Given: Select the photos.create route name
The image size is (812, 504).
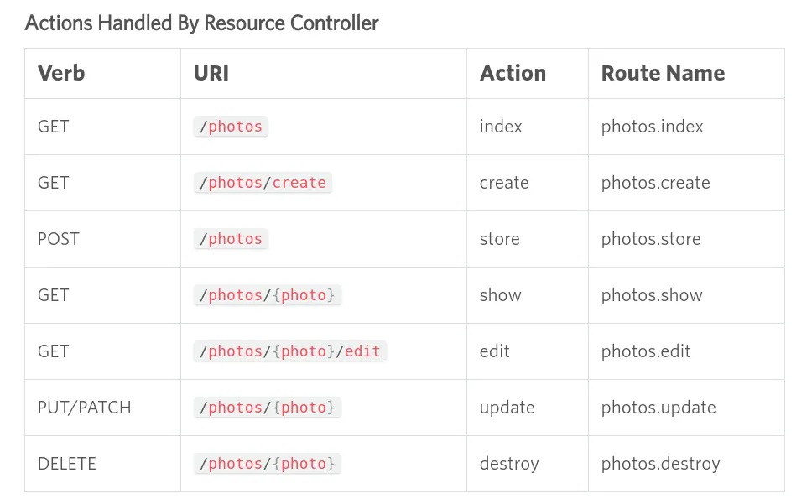Looking at the screenshot, I should point(655,183).
